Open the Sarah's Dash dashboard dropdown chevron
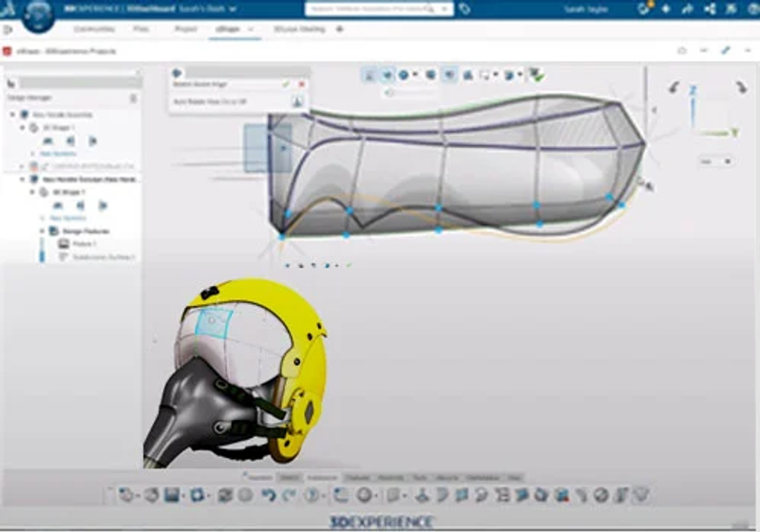Image resolution: width=760 pixels, height=532 pixels. [x=233, y=9]
